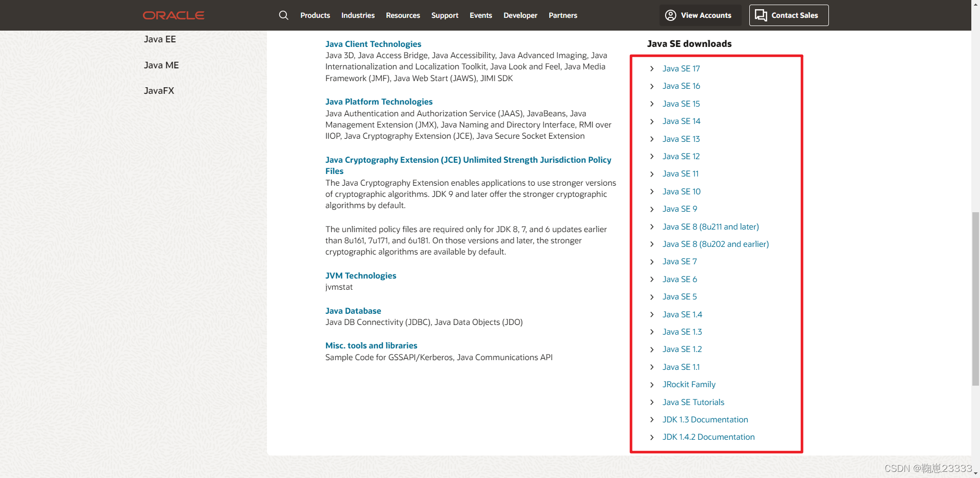Screen dimensions: 980x478
Task: Open the Java Database link
Action: tap(353, 311)
